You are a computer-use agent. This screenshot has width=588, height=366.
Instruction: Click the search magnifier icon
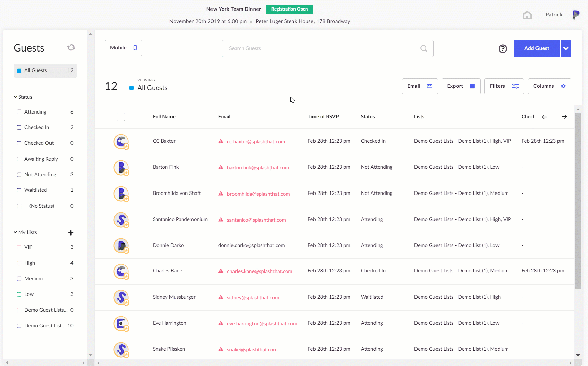click(x=424, y=48)
